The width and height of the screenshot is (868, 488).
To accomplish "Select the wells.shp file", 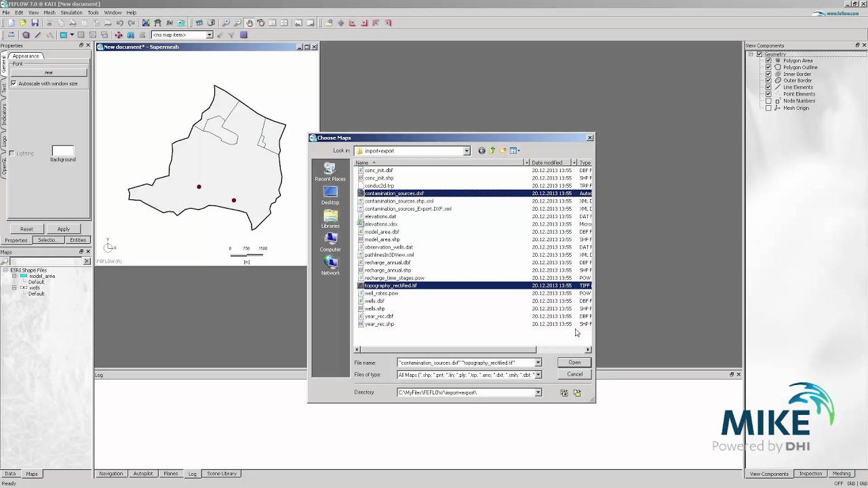I will (375, 308).
